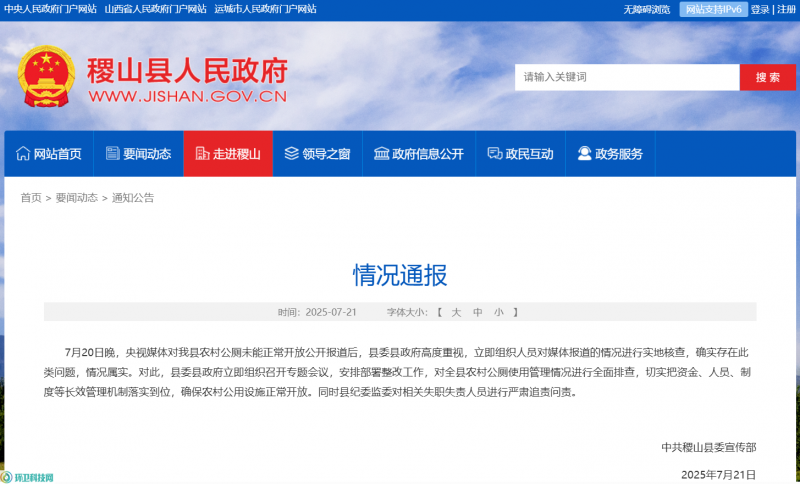Click the 网站支持IPv6 badge
This screenshot has height=484, width=800.
tap(713, 10)
